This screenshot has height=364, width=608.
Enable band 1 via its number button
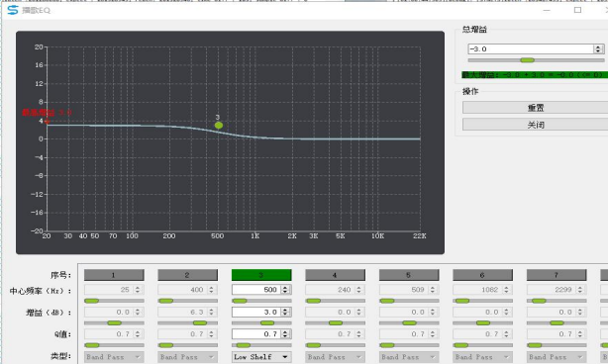[114, 275]
